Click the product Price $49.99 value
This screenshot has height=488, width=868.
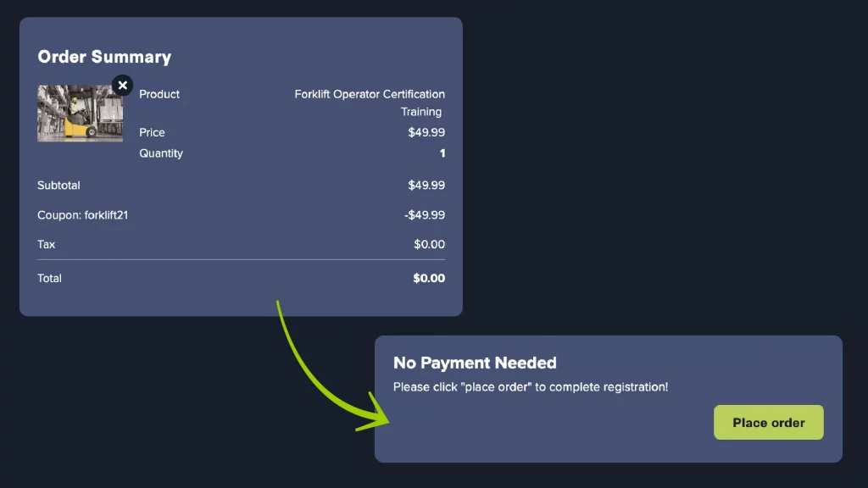click(x=426, y=132)
